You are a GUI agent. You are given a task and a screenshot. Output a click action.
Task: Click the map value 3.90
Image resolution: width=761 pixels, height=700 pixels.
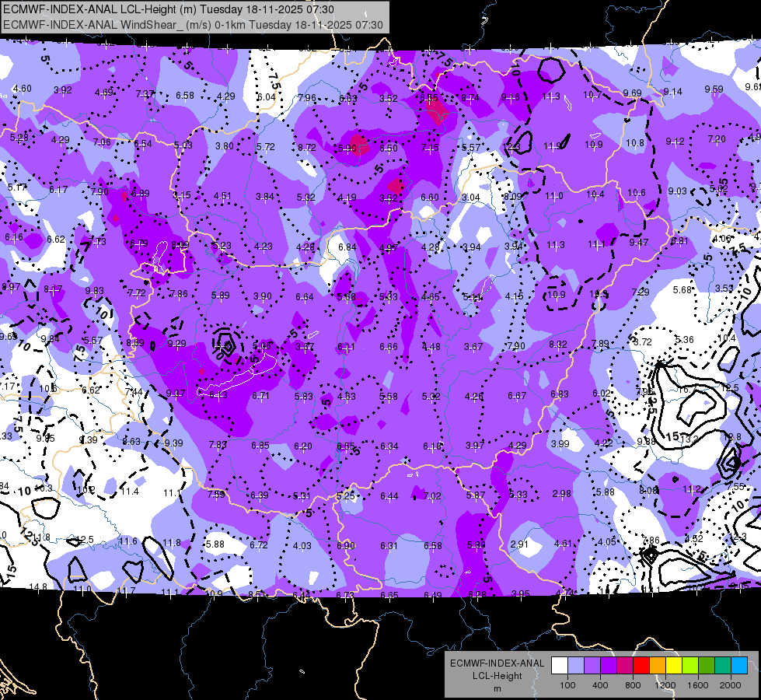263,296
